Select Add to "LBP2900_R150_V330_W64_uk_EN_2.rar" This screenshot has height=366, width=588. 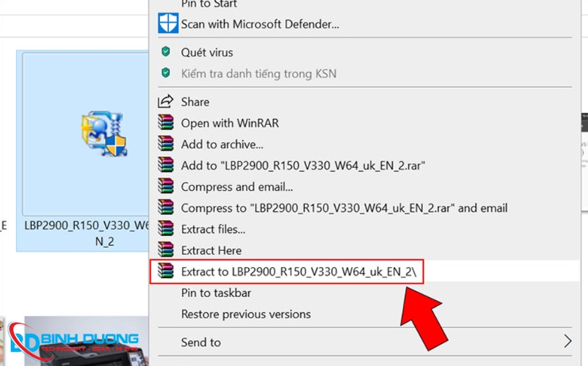click(302, 166)
